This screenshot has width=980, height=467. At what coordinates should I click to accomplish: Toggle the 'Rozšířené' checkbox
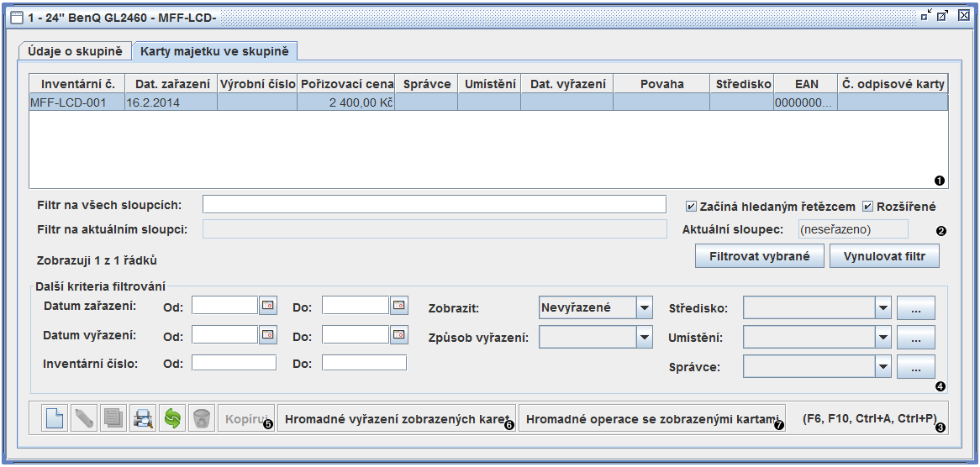click(x=867, y=206)
